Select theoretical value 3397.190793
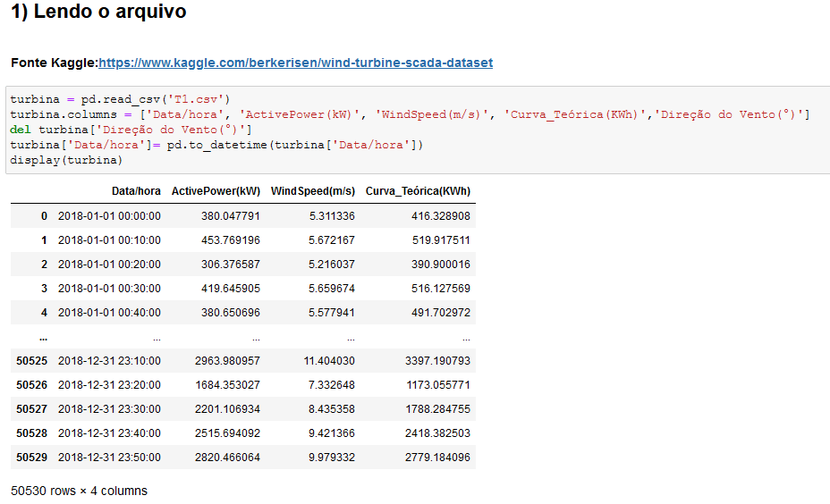830x504 pixels. [437, 361]
